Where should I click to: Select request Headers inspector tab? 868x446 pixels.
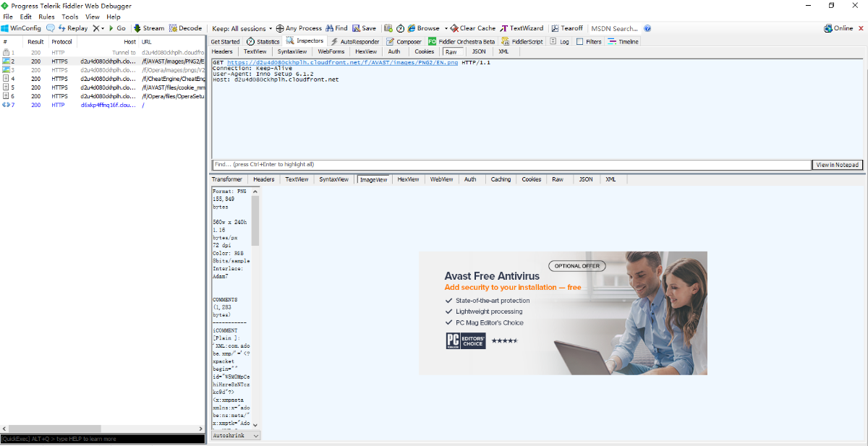[x=222, y=51]
